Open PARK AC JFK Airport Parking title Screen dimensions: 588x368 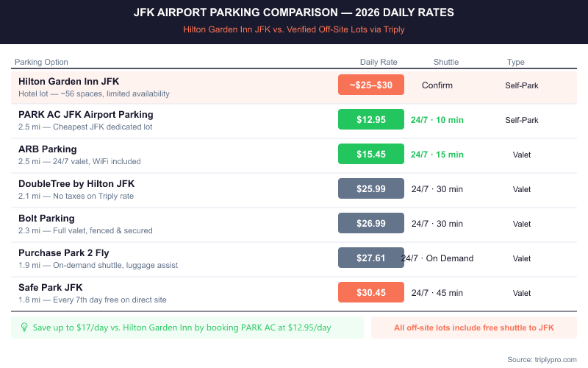click(x=85, y=115)
